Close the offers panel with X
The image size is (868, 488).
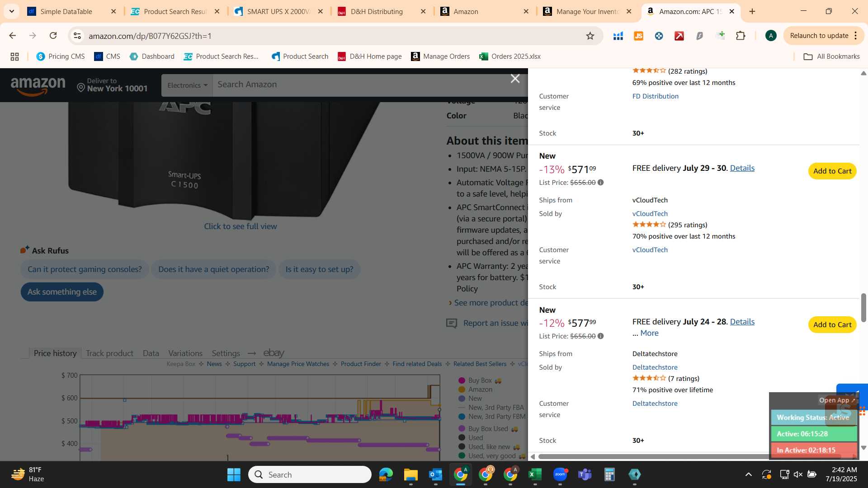point(515,79)
